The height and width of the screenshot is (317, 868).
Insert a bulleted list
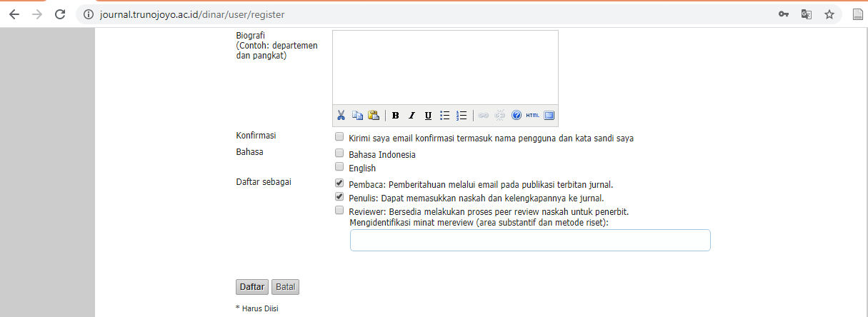point(445,116)
